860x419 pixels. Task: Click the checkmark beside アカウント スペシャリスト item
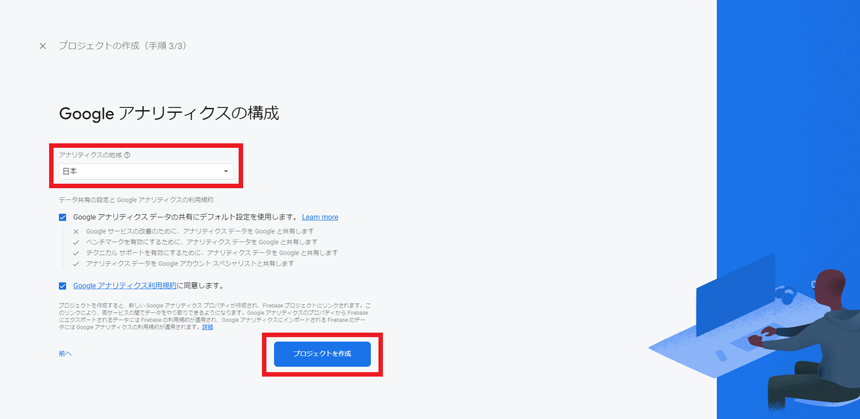pos(76,264)
